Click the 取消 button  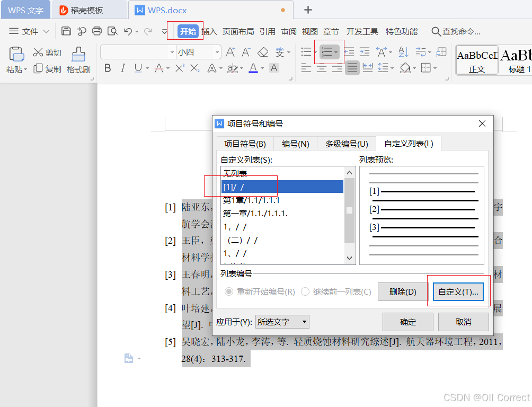[x=463, y=322]
